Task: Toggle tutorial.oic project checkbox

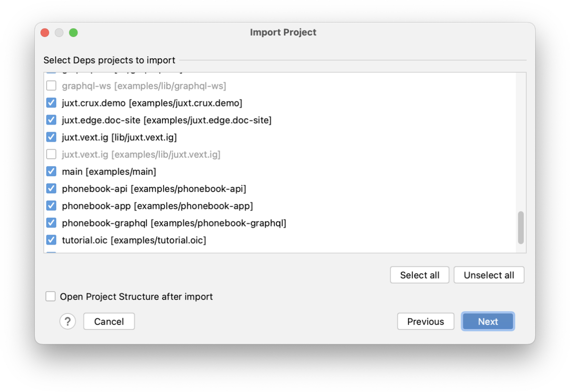Action: tap(51, 240)
